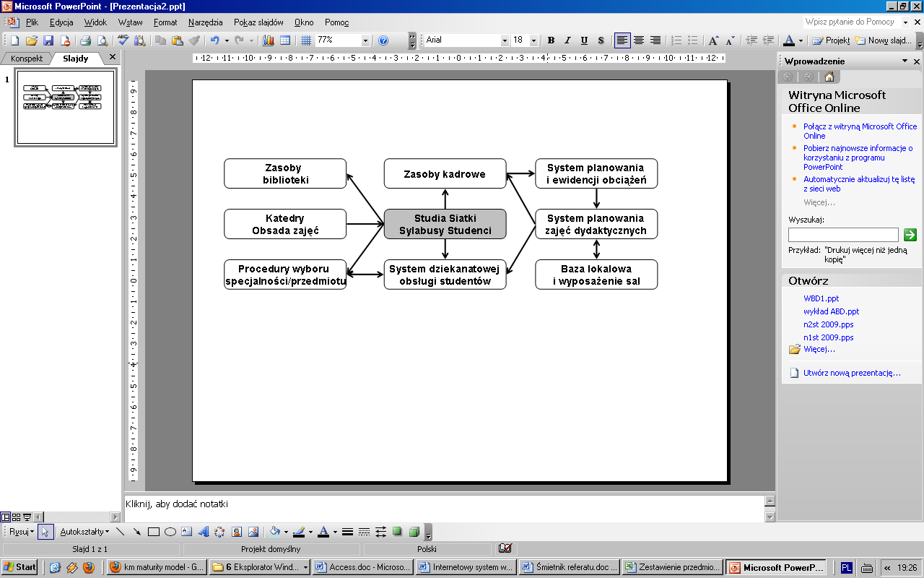Viewport: 924px width, 578px height.
Task: Apply 3-D style icon
Action: click(414, 532)
